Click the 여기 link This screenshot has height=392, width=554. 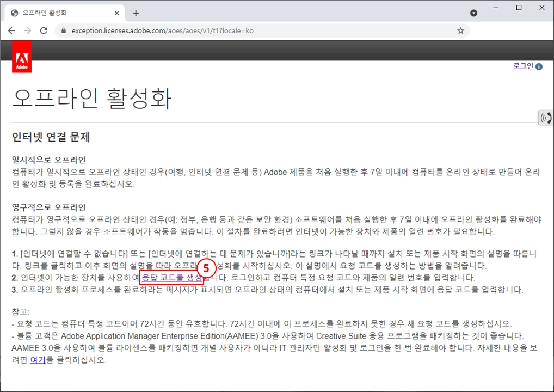[38, 360]
